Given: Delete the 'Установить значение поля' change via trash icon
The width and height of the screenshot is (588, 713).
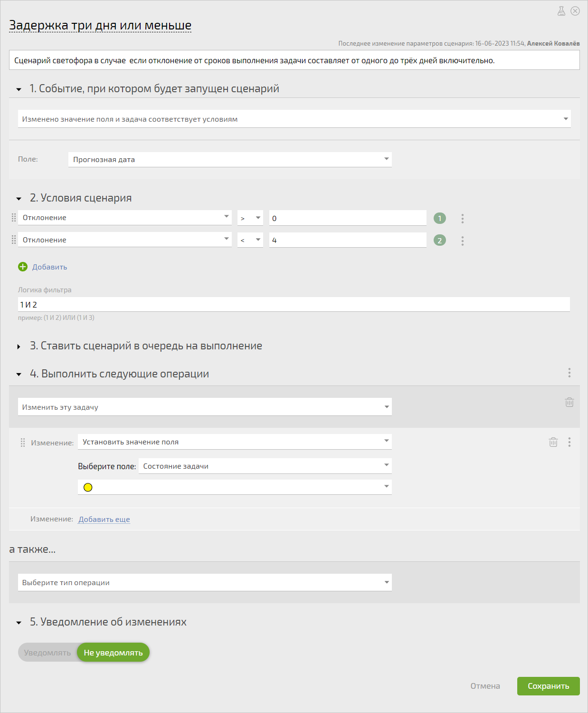Looking at the screenshot, I should 553,442.
